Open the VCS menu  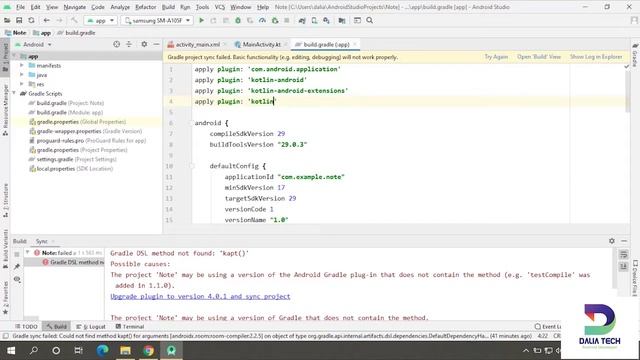[220, 7]
